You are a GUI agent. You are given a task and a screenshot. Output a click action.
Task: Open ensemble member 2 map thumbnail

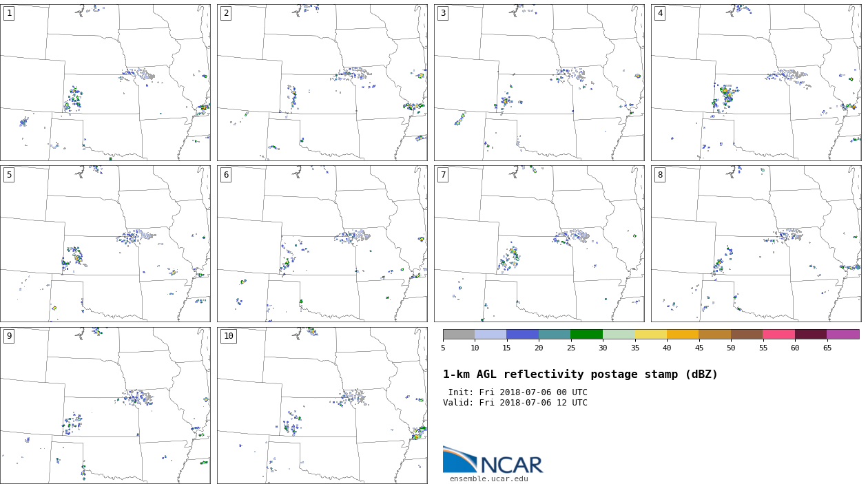point(322,83)
